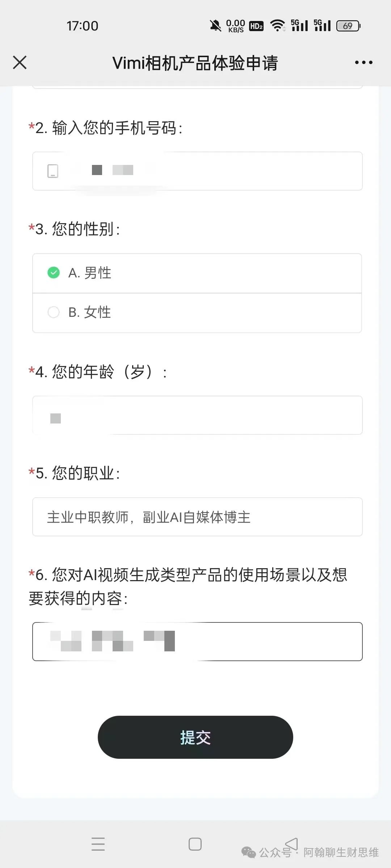This screenshot has height=868, width=391.
Task: Select gender option A. 男性
Action: [x=197, y=273]
